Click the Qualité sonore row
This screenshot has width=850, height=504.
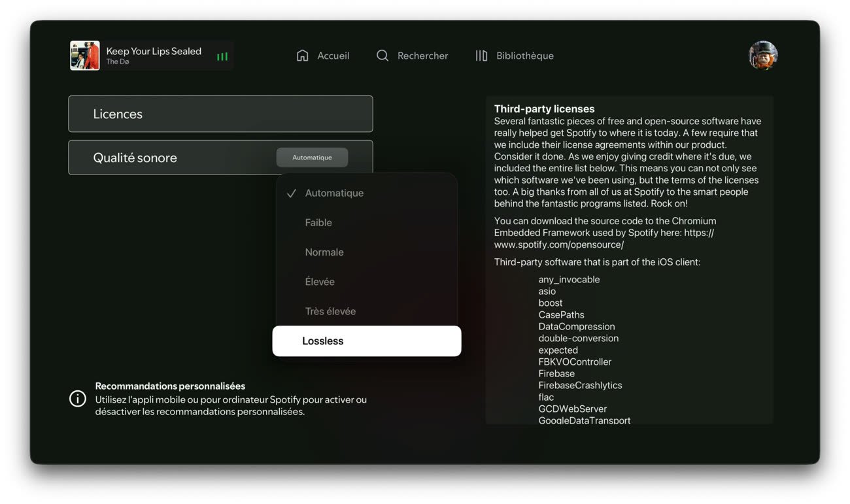220,158
